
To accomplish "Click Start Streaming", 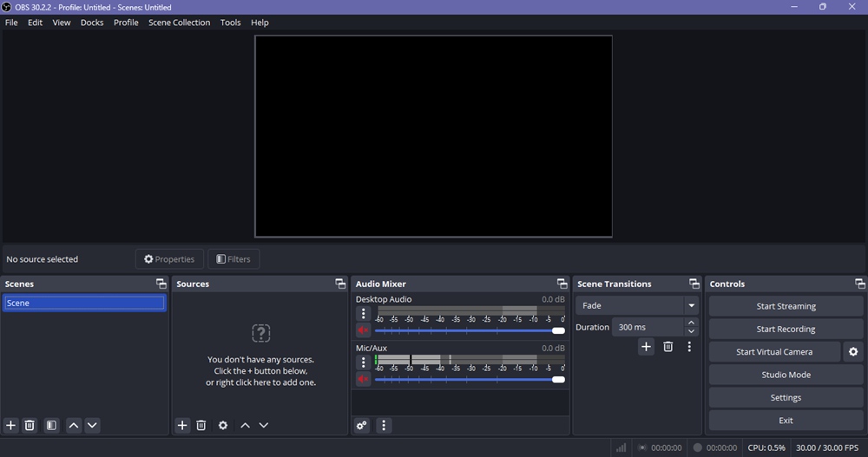I will (x=786, y=306).
